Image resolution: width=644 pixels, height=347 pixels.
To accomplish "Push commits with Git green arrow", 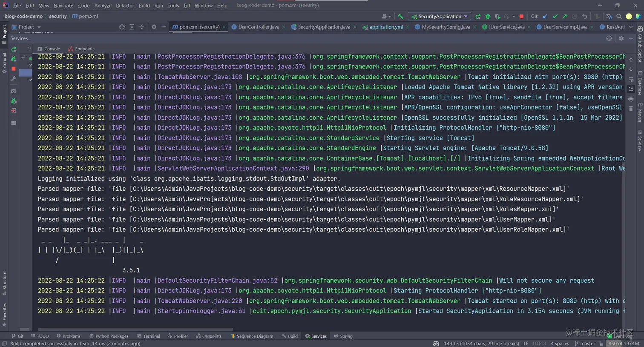I will coord(565,16).
